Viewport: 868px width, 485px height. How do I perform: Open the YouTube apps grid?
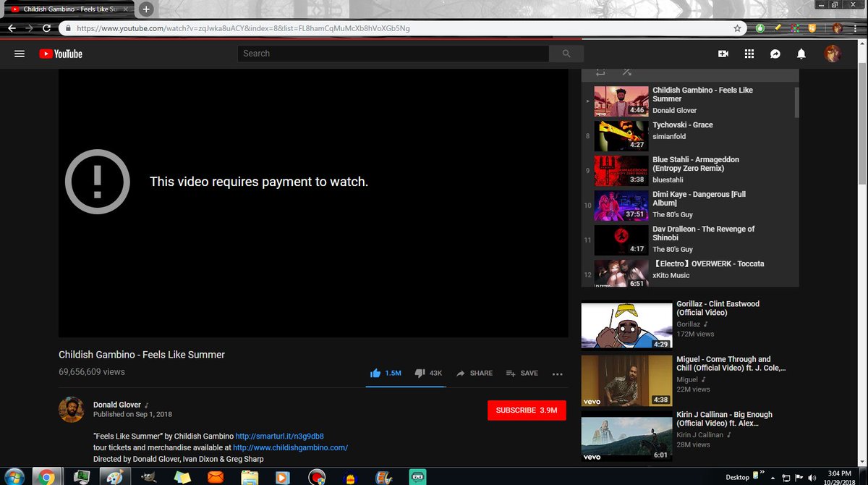point(749,54)
